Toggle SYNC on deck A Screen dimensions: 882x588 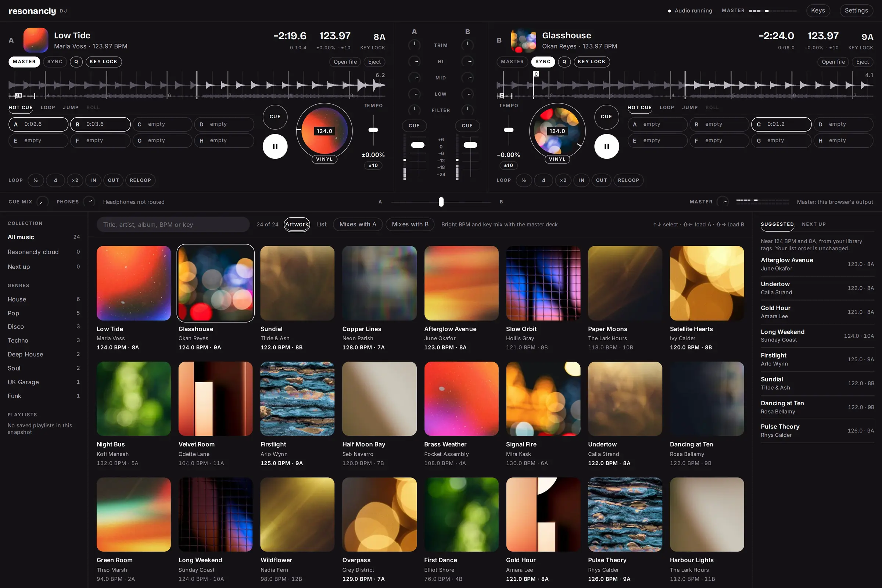point(55,61)
